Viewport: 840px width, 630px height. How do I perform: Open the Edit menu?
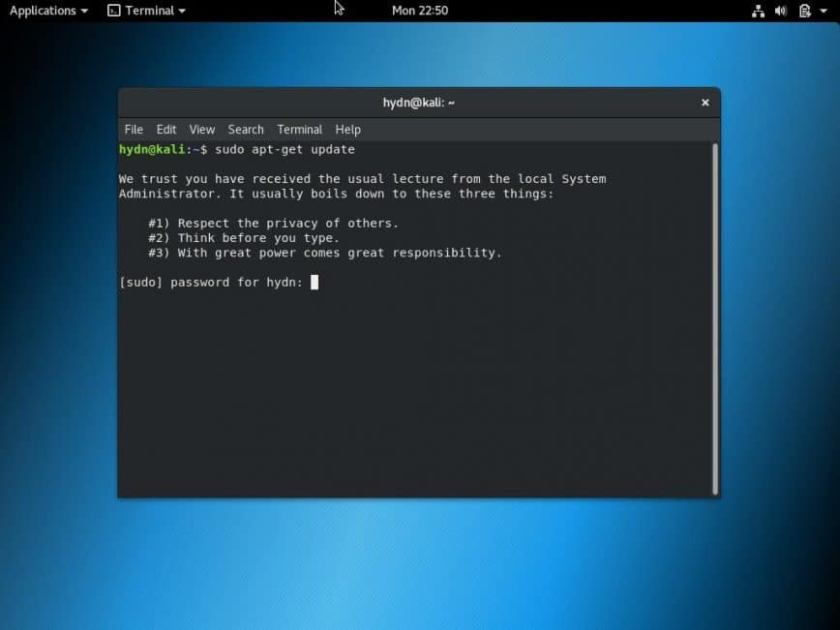click(166, 130)
